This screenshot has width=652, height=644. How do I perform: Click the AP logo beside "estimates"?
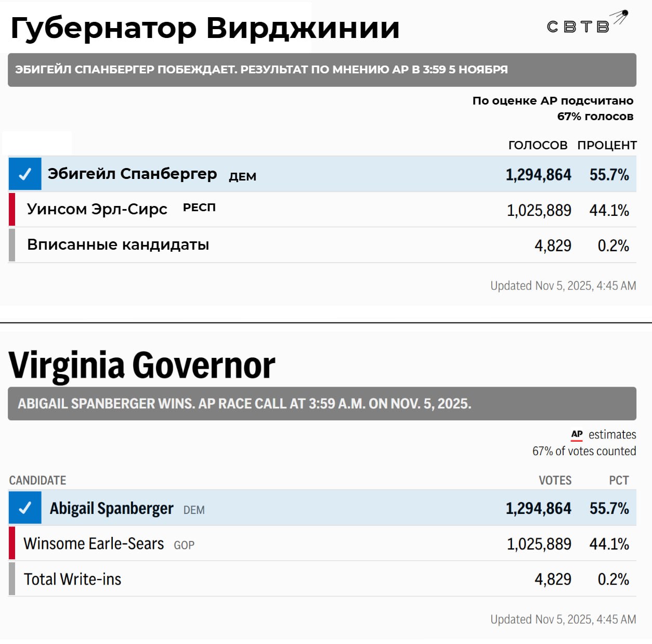[577, 434]
